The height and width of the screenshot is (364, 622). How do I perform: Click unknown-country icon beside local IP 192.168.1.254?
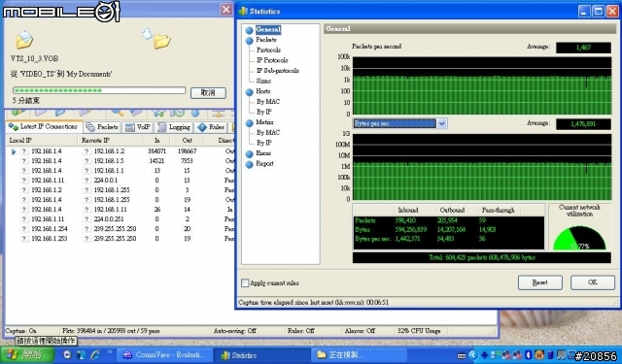click(x=24, y=229)
